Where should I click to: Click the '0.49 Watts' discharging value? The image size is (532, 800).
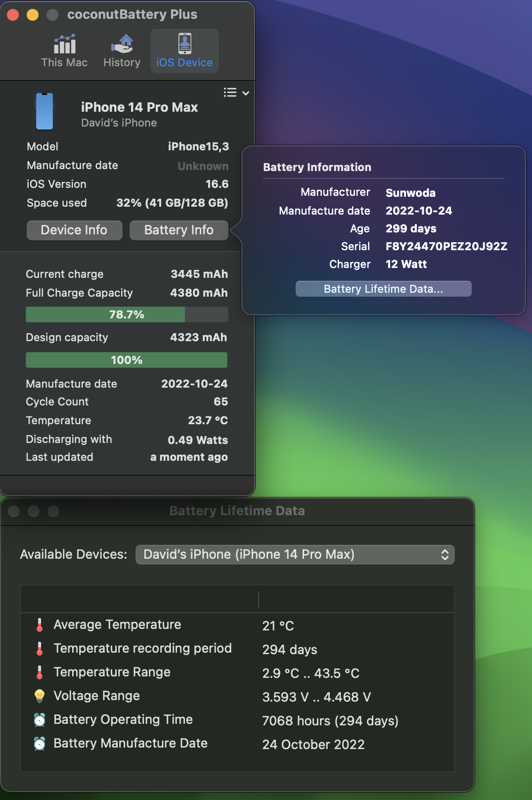(x=198, y=440)
